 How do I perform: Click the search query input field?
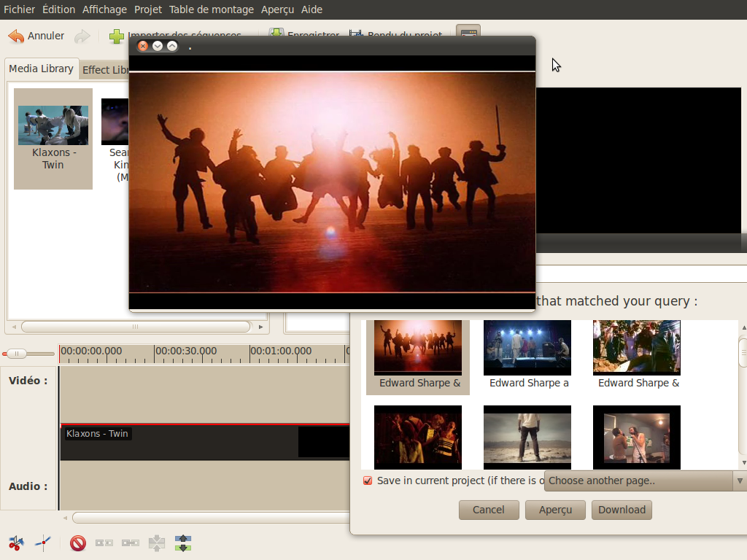[x=641, y=274]
